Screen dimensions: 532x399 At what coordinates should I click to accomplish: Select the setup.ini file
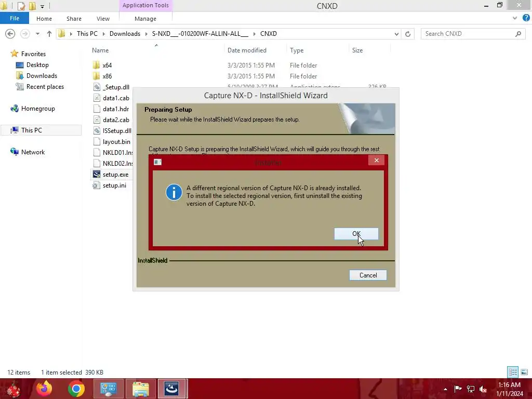(x=110, y=185)
